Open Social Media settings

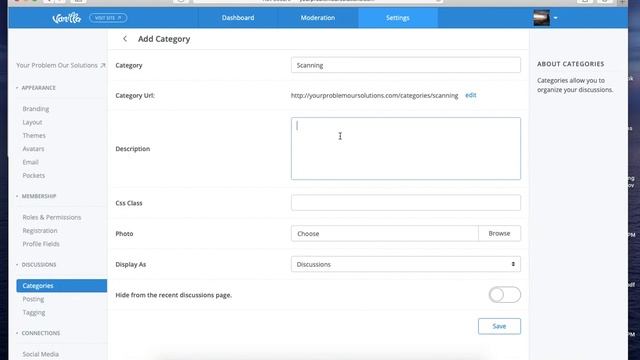coord(41,354)
